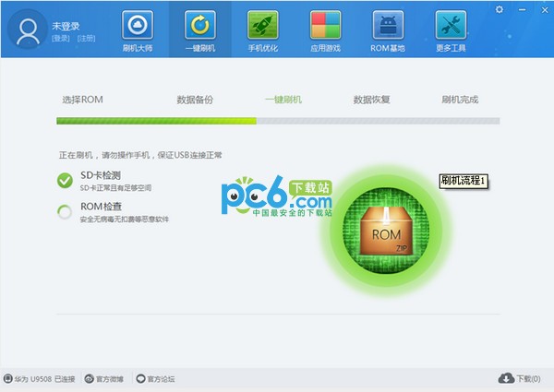Image resolution: width=554 pixels, height=392 pixels.
Task: Select the 一键刷机 step label
Action: tap(283, 100)
